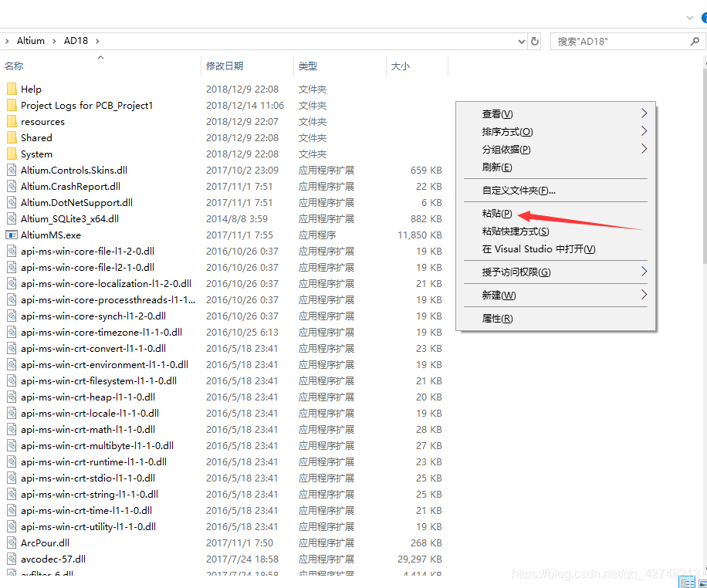707x588 pixels.
Task: Click the avcodec-57.dll file icon
Action: [12, 559]
